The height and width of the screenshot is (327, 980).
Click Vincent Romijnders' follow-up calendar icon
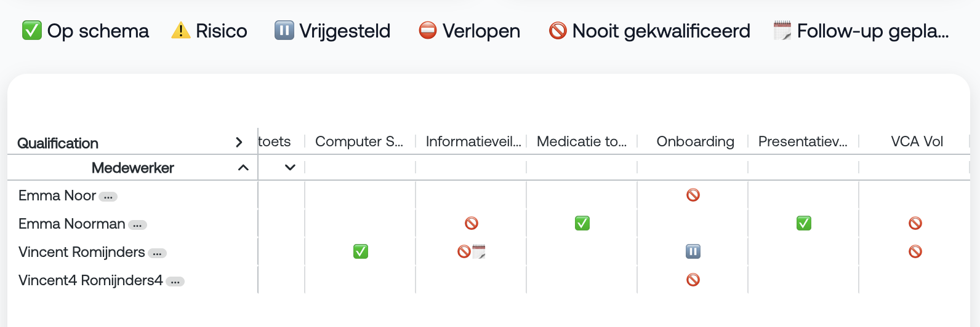[479, 251]
